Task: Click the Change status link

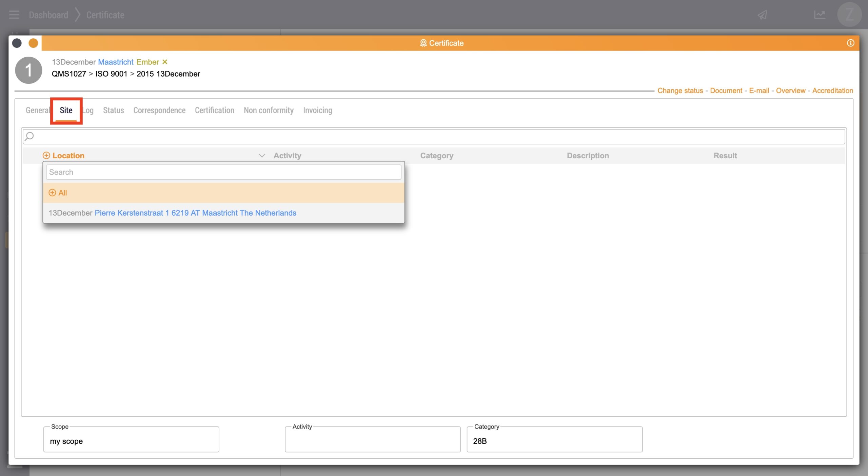Action: pyautogui.click(x=680, y=91)
